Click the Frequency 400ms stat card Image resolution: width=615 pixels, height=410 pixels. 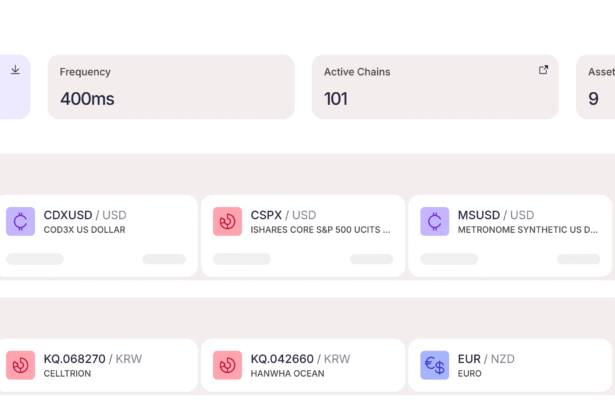point(171,87)
